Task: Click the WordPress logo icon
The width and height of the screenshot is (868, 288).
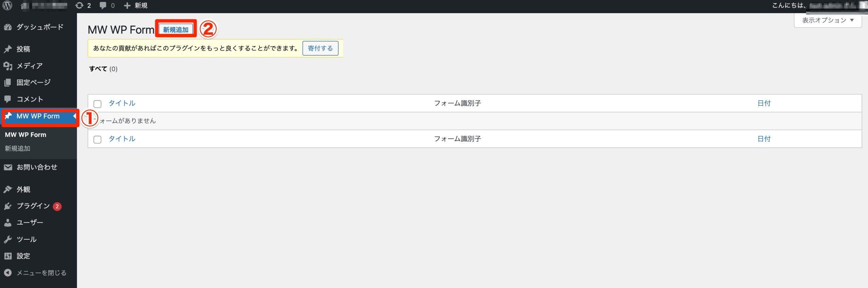Action: pyautogui.click(x=7, y=5)
